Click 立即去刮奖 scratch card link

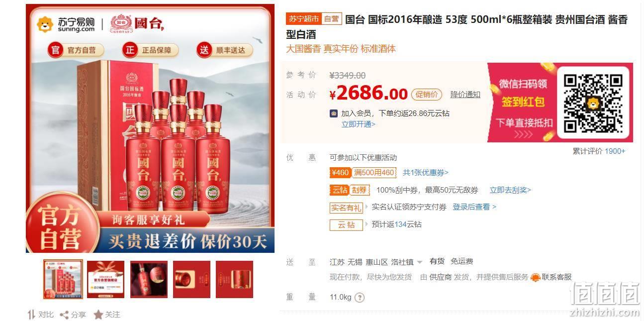pos(510,190)
